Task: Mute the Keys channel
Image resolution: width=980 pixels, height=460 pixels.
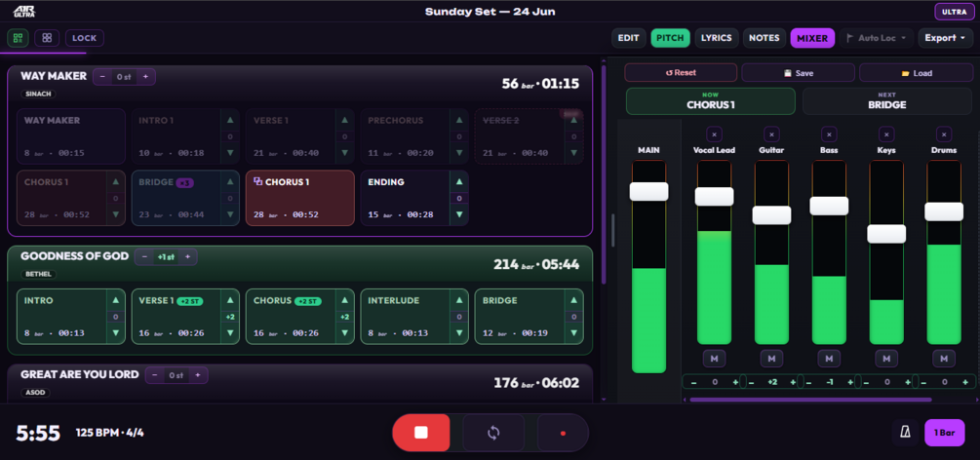Action: (x=886, y=359)
